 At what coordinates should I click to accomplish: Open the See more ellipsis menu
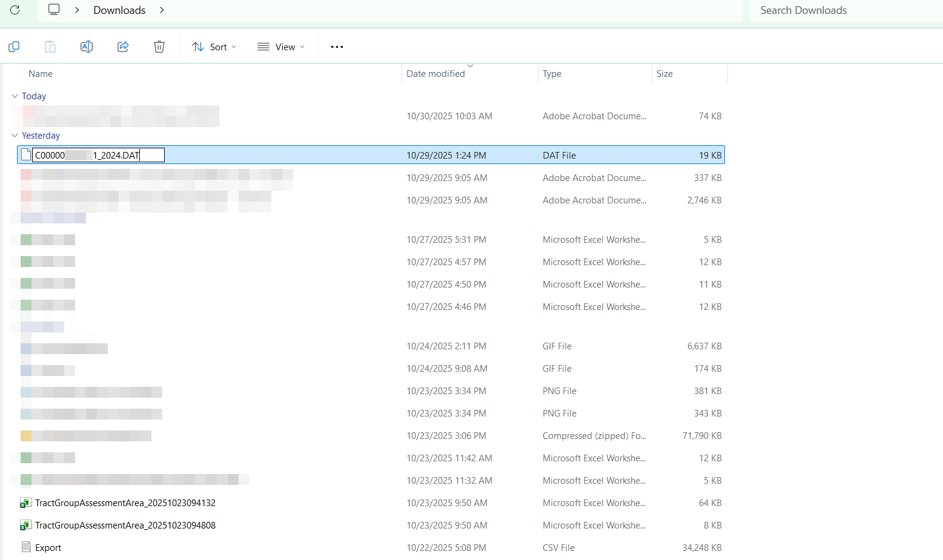337,47
